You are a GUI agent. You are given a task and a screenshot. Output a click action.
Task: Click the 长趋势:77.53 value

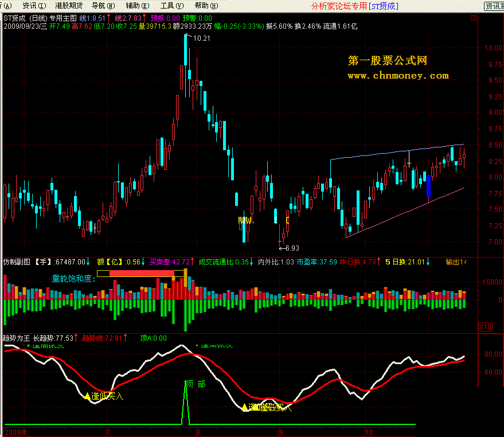53,338
